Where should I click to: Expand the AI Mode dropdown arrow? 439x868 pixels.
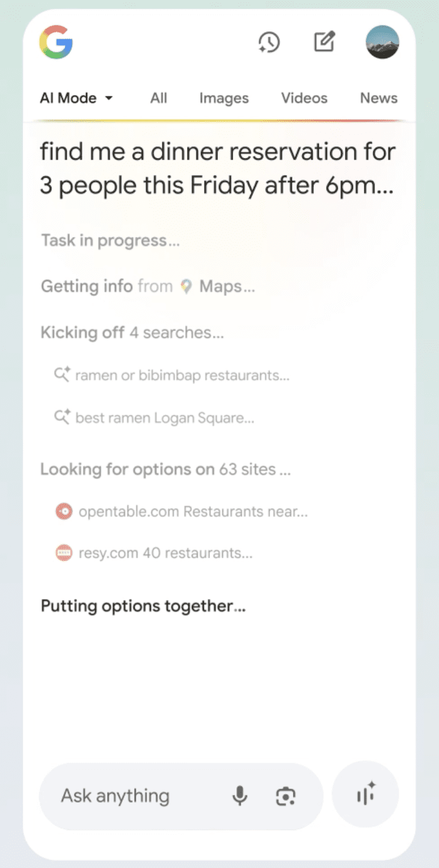[x=109, y=98]
